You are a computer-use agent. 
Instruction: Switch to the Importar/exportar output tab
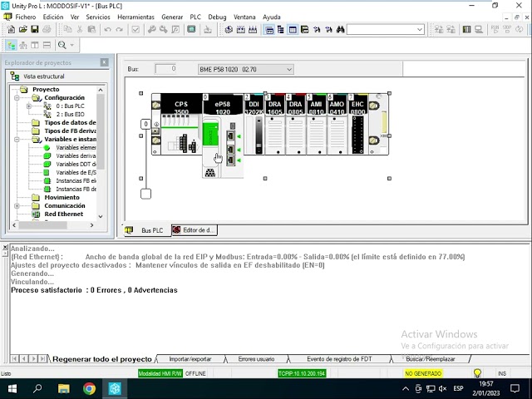pos(190,359)
